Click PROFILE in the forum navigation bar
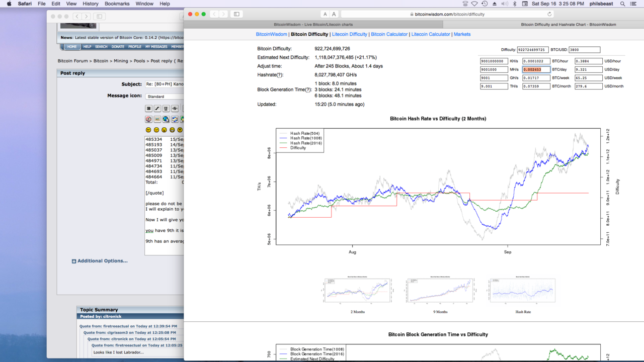This screenshot has height=362, width=644. [135, 47]
